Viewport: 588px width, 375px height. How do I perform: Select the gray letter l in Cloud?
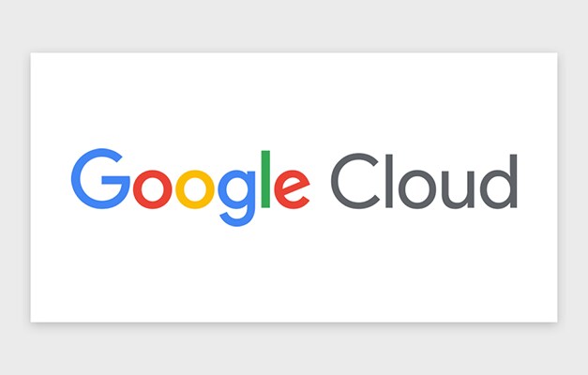point(389,181)
